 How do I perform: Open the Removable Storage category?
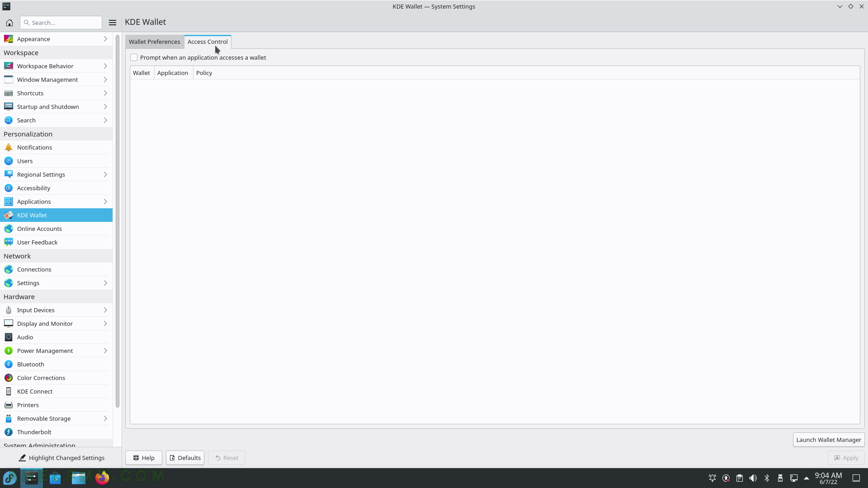coord(56,418)
